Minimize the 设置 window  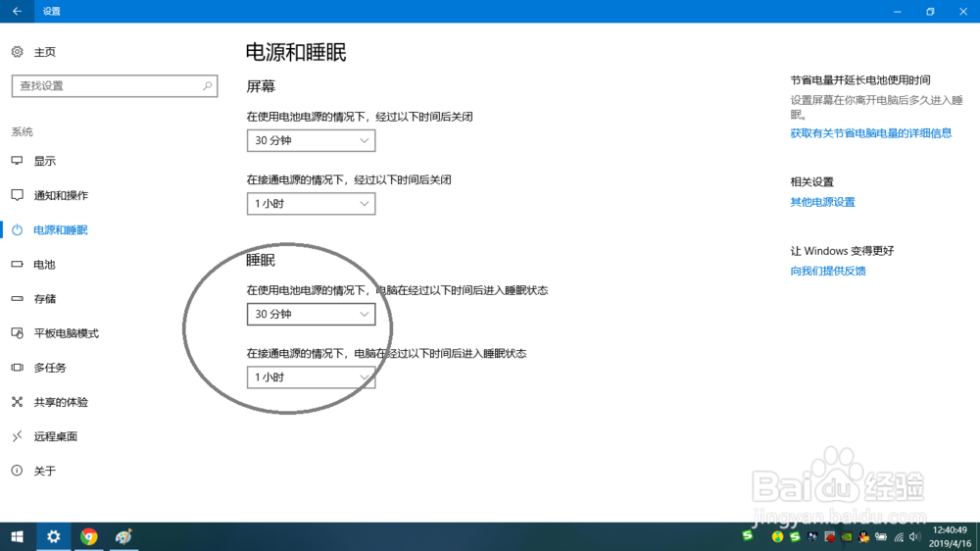(x=898, y=11)
